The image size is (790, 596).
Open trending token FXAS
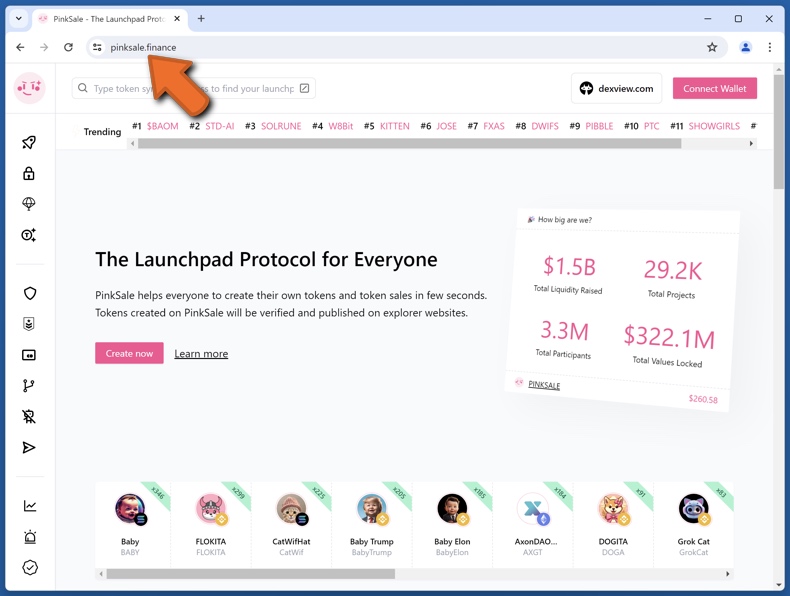[x=494, y=126]
